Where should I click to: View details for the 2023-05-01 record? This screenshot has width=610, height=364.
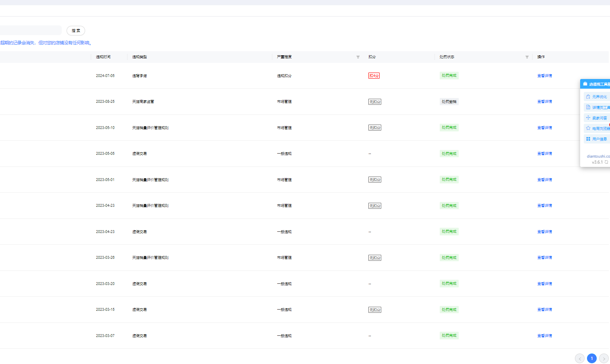(x=545, y=180)
